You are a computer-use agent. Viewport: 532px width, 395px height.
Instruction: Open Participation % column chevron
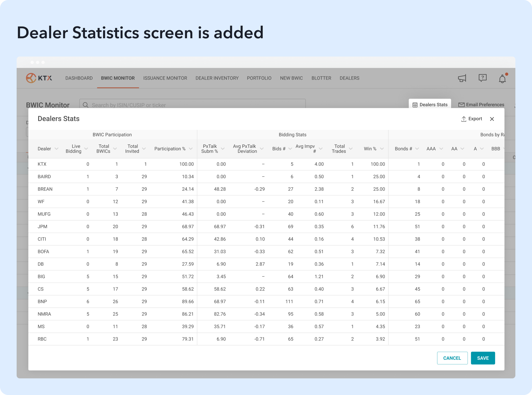click(x=191, y=149)
